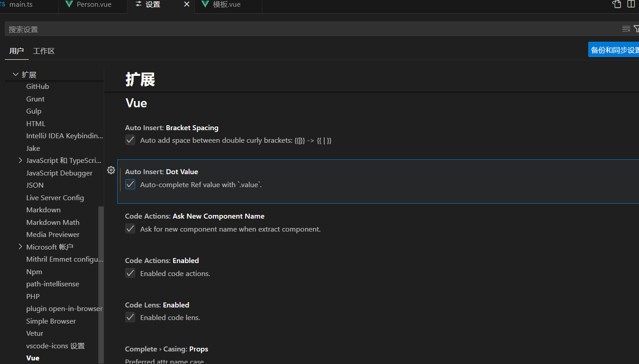
Task: Click the Code Lens: Enabled heading
Action: [x=157, y=305]
